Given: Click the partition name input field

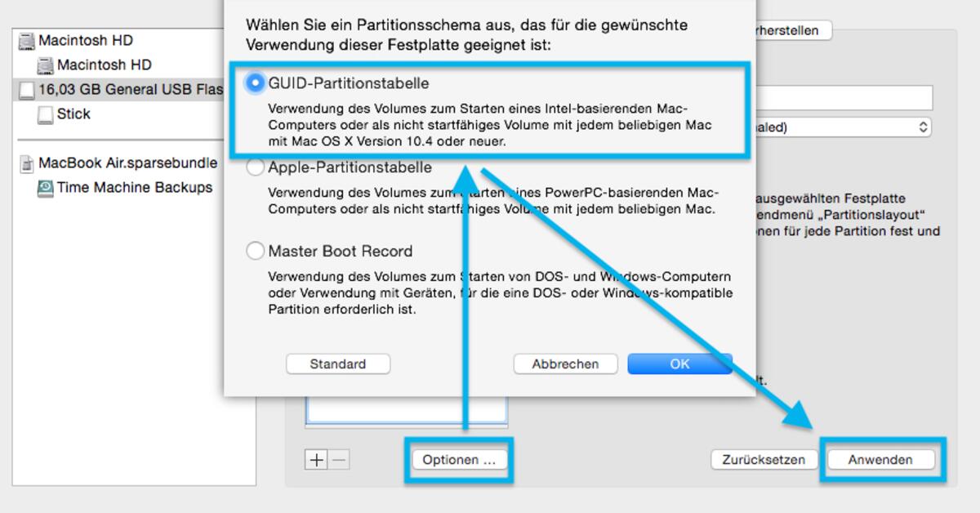Looking at the screenshot, I should pyautogui.click(x=844, y=98).
